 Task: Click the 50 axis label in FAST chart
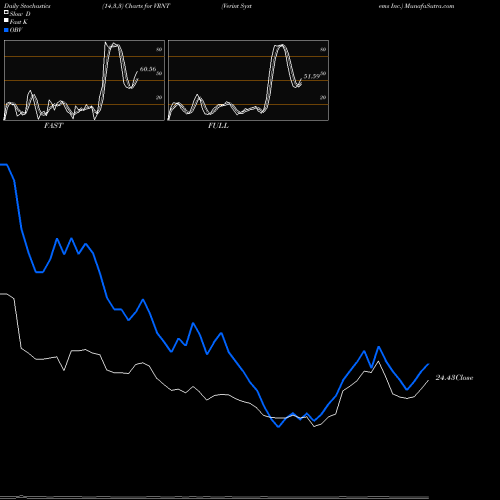(159, 73)
